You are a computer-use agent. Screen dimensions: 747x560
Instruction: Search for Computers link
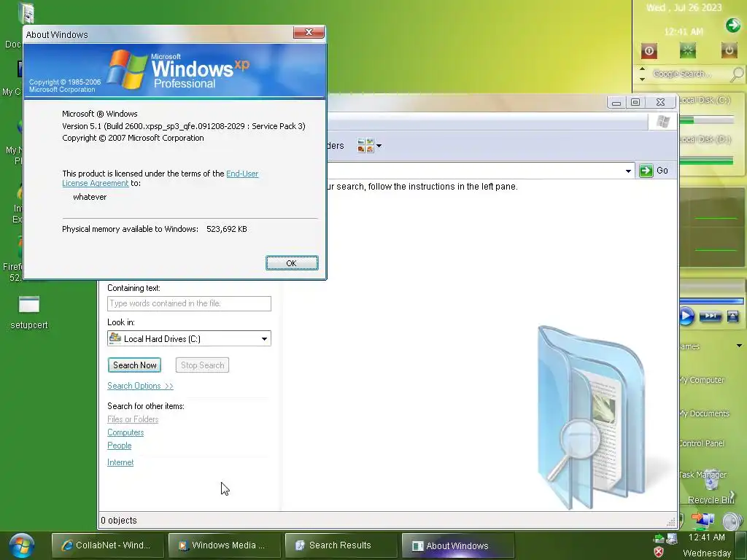(x=125, y=432)
